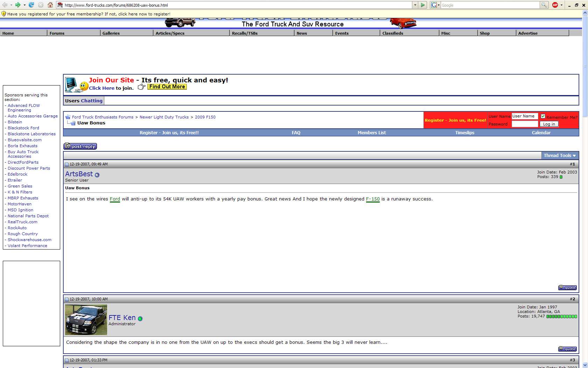The width and height of the screenshot is (588, 368).
Task: Open the Timeslips link
Action: pyautogui.click(x=465, y=133)
